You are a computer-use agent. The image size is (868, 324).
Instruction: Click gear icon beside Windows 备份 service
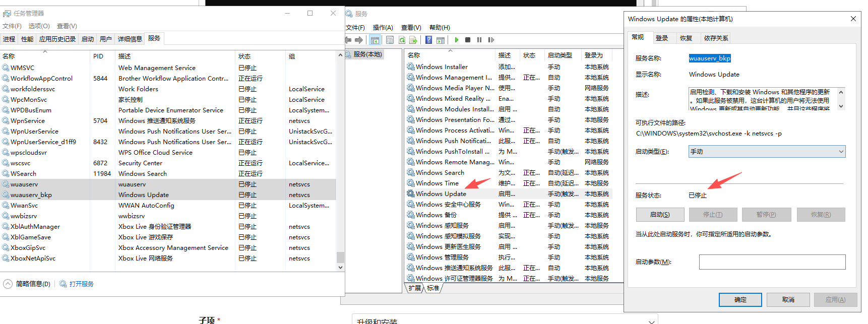point(411,215)
